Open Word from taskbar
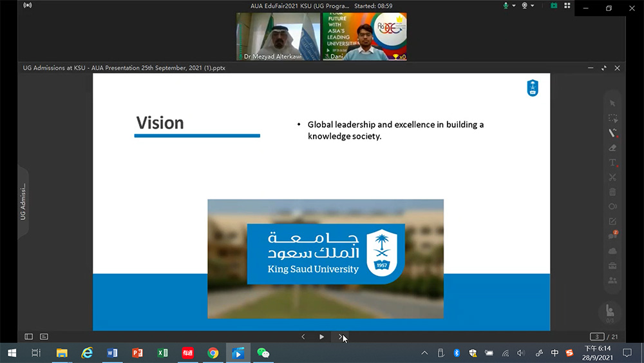The height and width of the screenshot is (363, 644). pos(112,353)
